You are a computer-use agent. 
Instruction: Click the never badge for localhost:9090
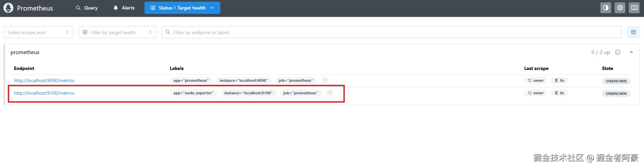pos(536,80)
